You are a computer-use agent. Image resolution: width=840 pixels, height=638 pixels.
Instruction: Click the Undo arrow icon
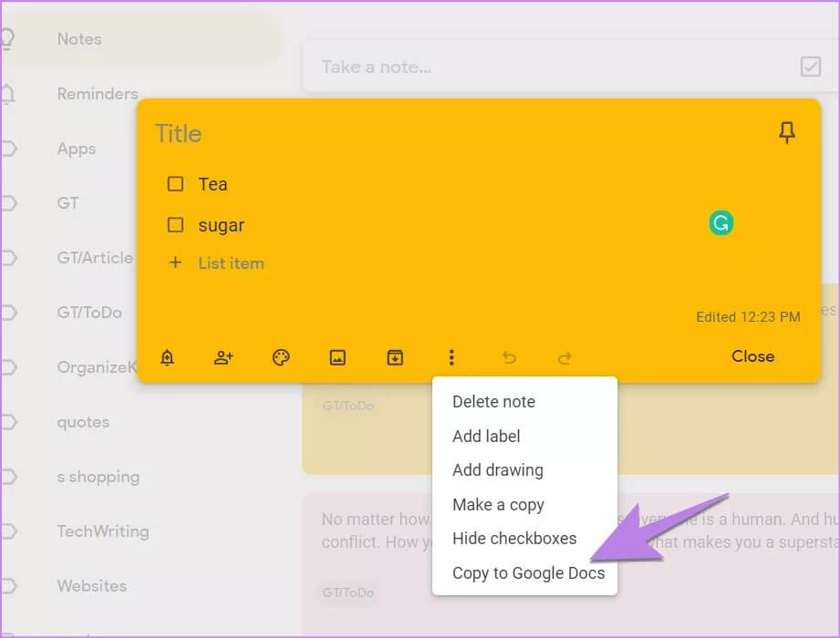509,357
